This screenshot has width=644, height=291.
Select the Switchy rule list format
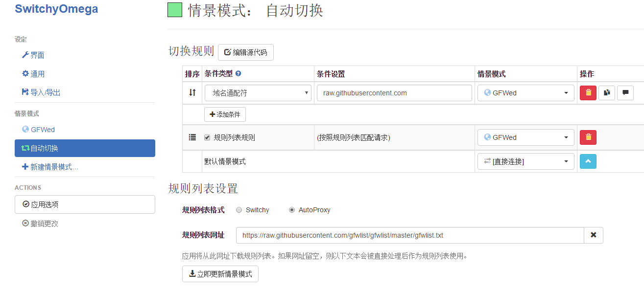click(239, 209)
